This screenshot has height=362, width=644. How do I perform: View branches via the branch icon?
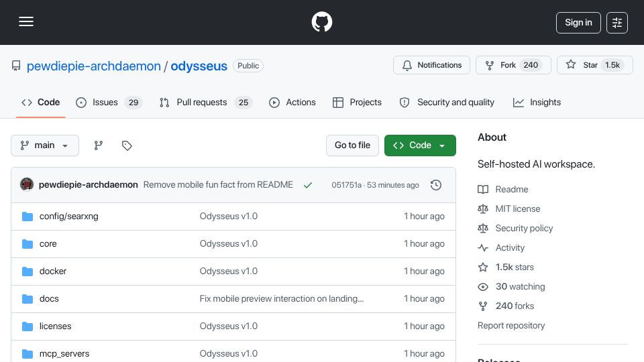pyautogui.click(x=98, y=145)
